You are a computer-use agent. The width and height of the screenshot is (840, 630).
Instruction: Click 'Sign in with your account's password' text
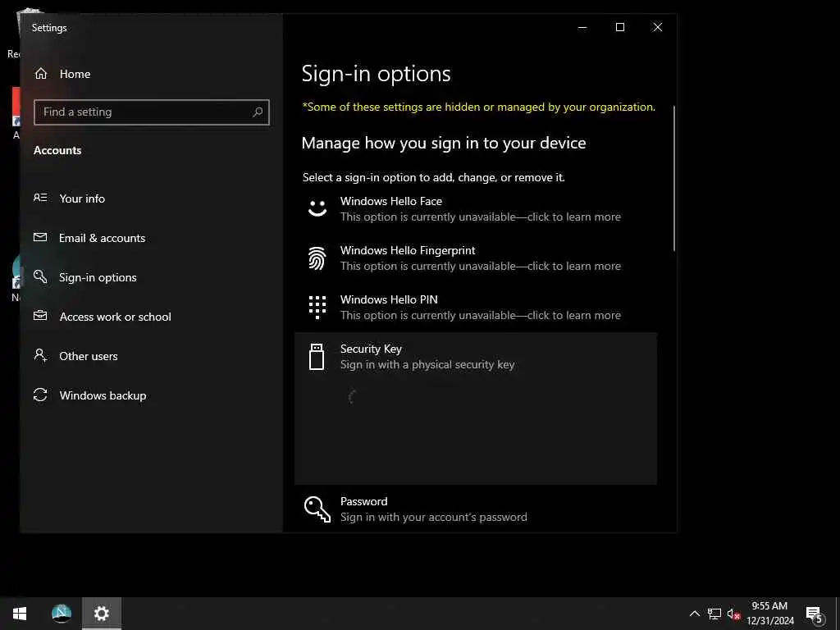[433, 517]
